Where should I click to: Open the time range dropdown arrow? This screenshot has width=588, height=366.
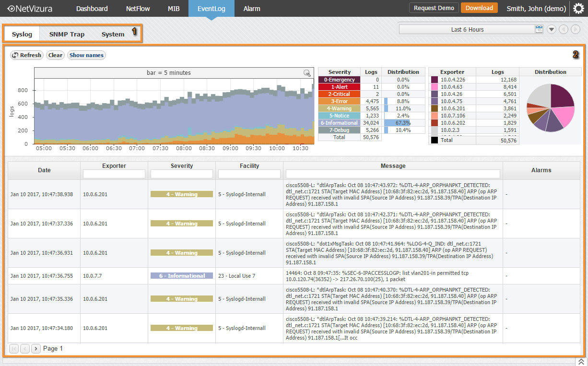(x=552, y=30)
